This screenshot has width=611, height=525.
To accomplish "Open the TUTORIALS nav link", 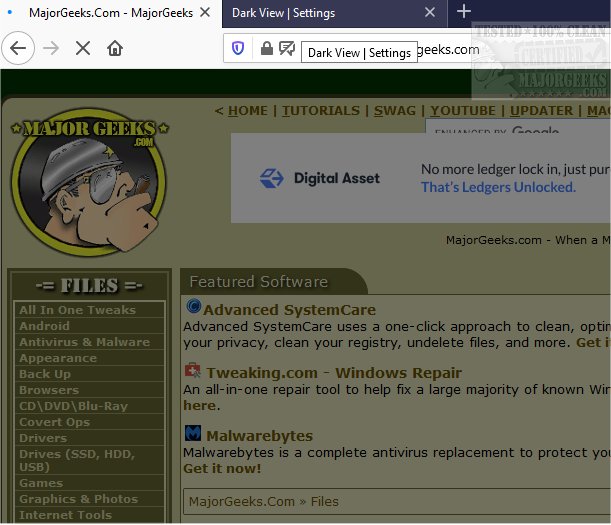I will [321, 111].
